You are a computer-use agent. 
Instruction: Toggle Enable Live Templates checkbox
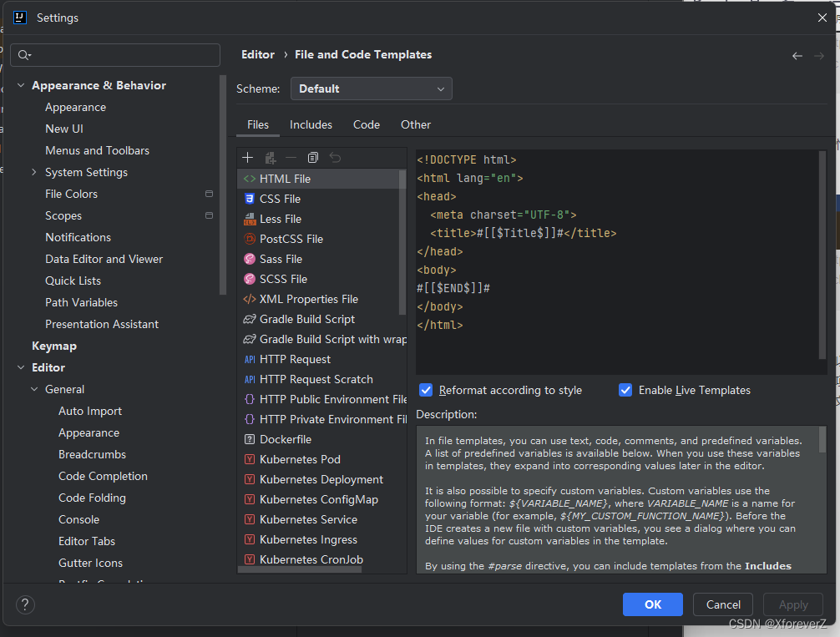tap(625, 390)
